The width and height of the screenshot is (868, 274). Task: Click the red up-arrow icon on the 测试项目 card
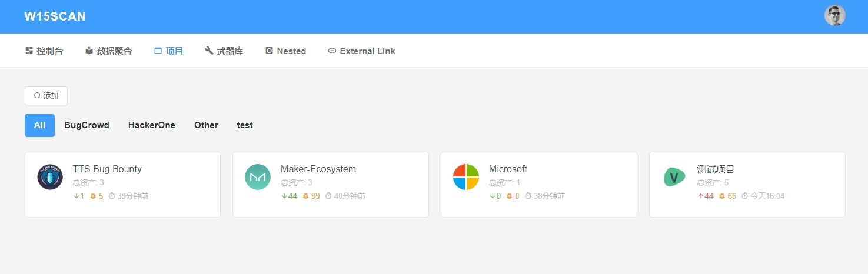tap(700, 196)
